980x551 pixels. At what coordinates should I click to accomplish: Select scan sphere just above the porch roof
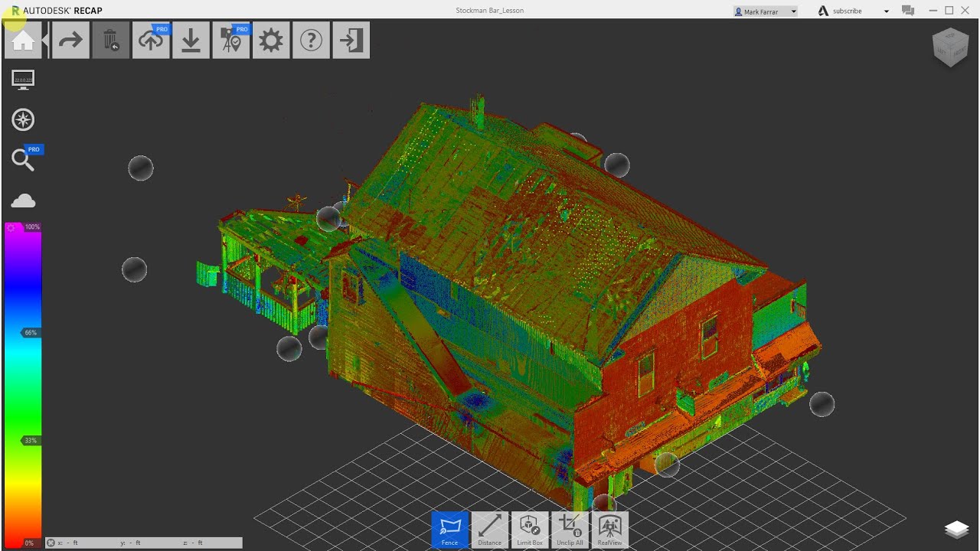tap(329, 219)
